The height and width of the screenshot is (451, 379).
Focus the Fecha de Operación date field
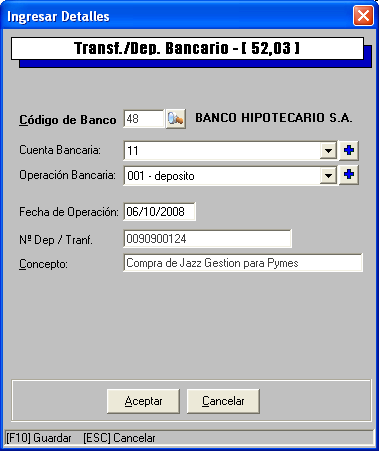[159, 211]
